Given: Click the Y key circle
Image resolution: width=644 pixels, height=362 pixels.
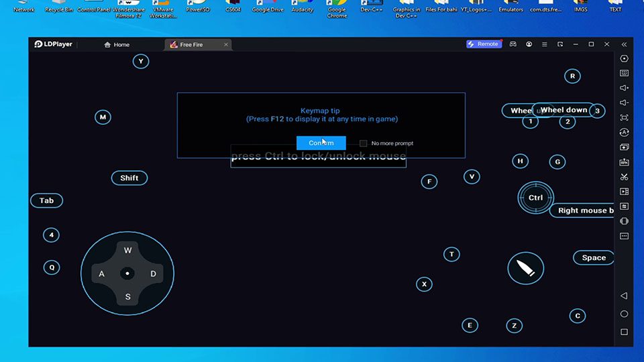Looking at the screenshot, I should pos(141,62).
